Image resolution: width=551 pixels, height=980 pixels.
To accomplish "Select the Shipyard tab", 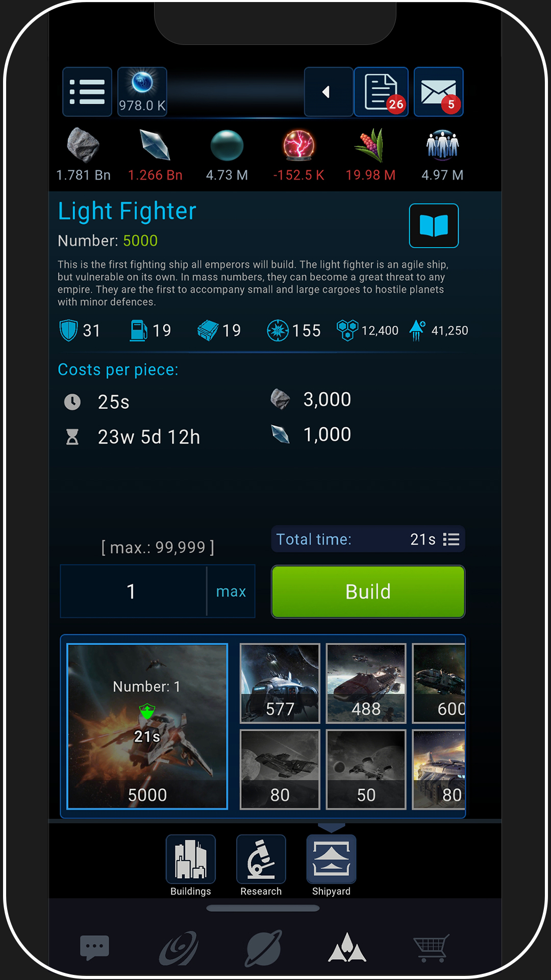I will (x=332, y=866).
